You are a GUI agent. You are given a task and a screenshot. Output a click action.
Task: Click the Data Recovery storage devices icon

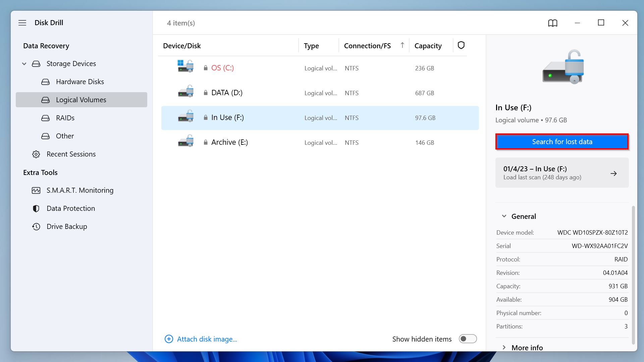[36, 63]
